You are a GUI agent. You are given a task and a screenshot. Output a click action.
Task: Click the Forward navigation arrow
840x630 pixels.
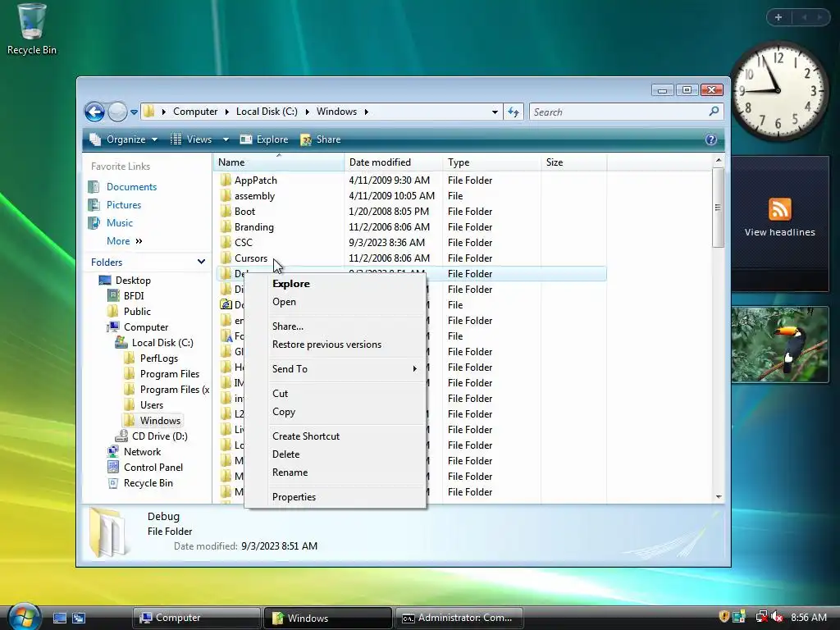pyautogui.click(x=117, y=112)
